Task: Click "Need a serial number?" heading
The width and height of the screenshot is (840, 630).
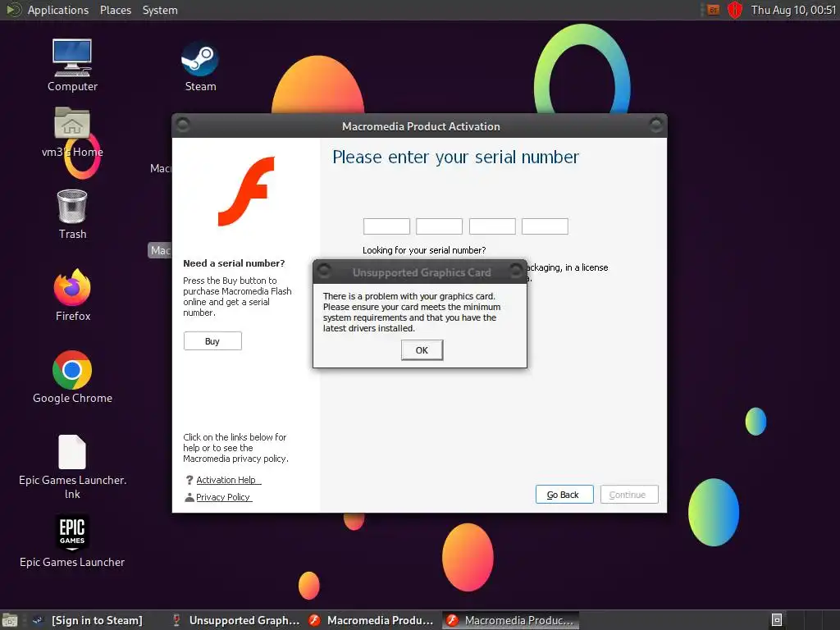Action: point(234,263)
